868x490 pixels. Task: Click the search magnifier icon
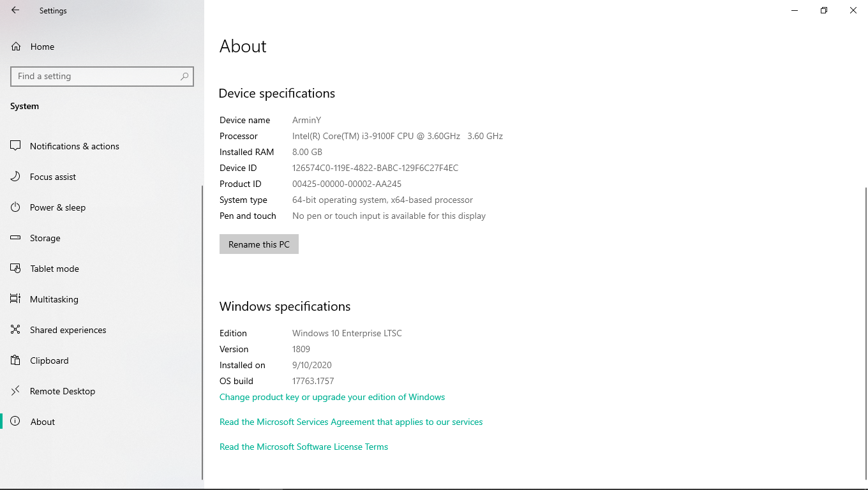184,77
